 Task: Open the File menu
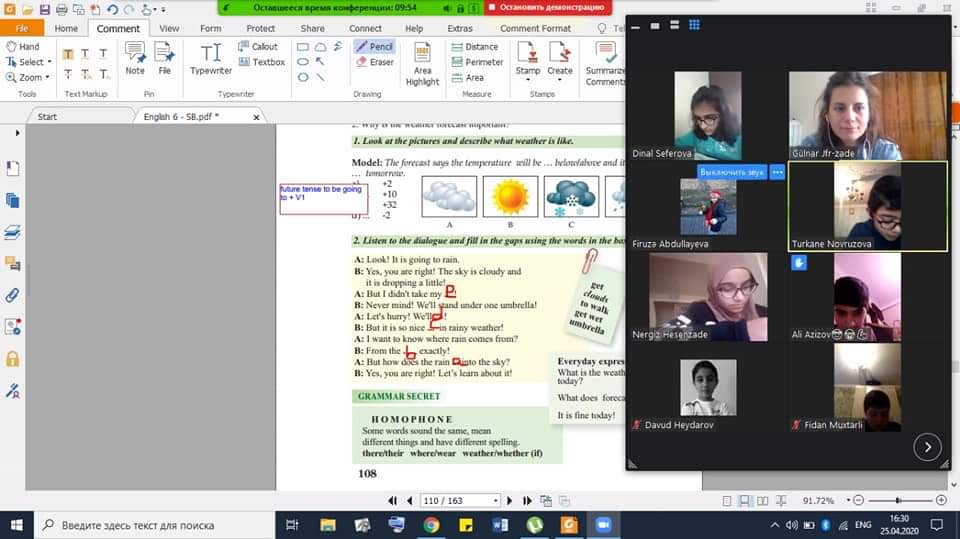(21, 28)
